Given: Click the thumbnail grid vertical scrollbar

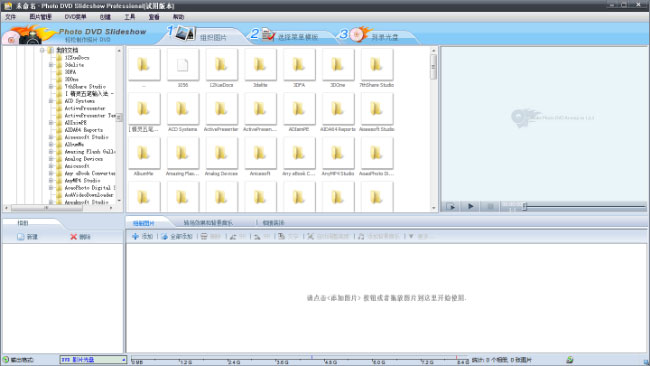Looking at the screenshot, I should pyautogui.click(x=434, y=128).
